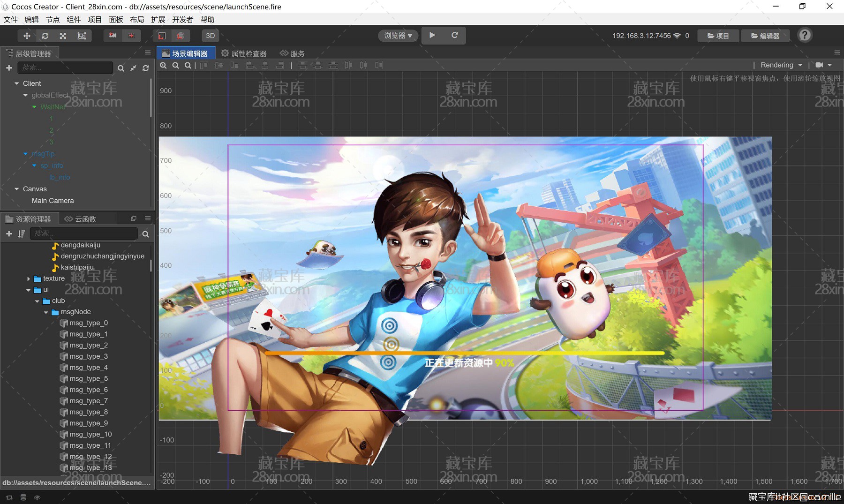Click align horizontal centers icon
The image size is (844, 504).
[x=265, y=66]
